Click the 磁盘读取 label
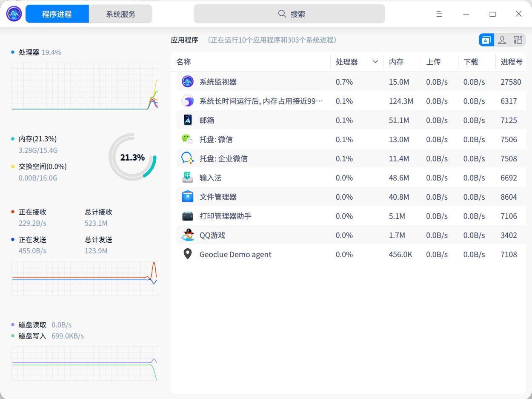532x399 pixels. 32,325
